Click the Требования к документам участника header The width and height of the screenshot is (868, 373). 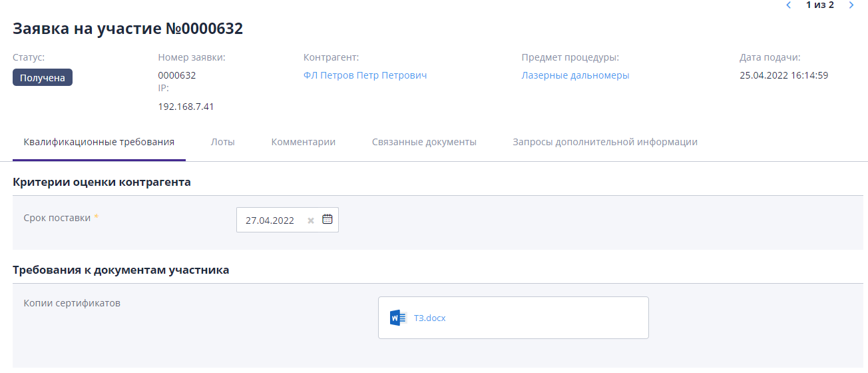click(x=121, y=270)
